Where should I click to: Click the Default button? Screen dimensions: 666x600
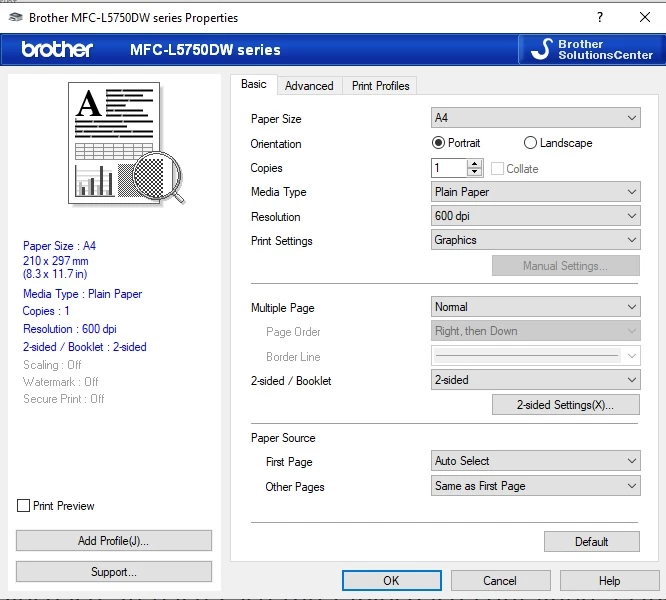pos(592,541)
